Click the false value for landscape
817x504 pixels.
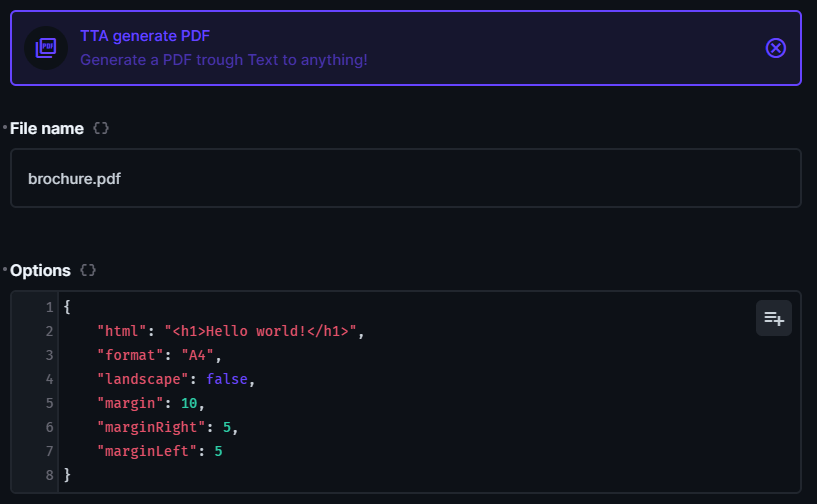[x=227, y=379]
